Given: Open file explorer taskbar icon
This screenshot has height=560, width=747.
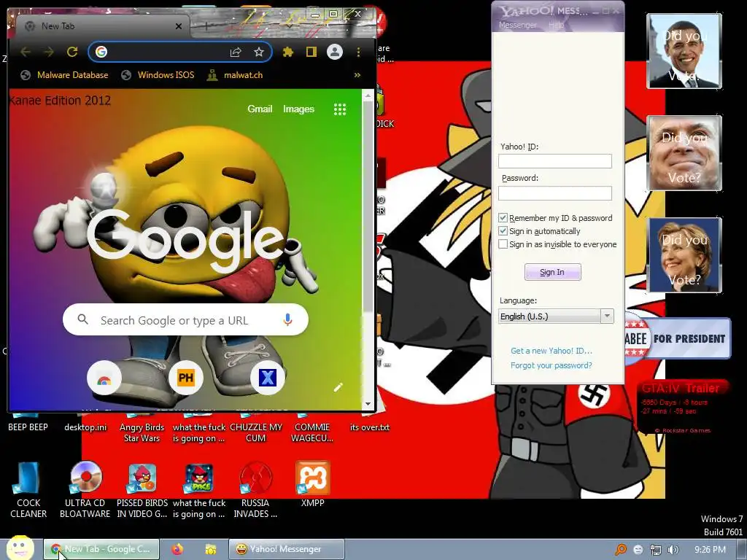Looking at the screenshot, I should [x=210, y=549].
